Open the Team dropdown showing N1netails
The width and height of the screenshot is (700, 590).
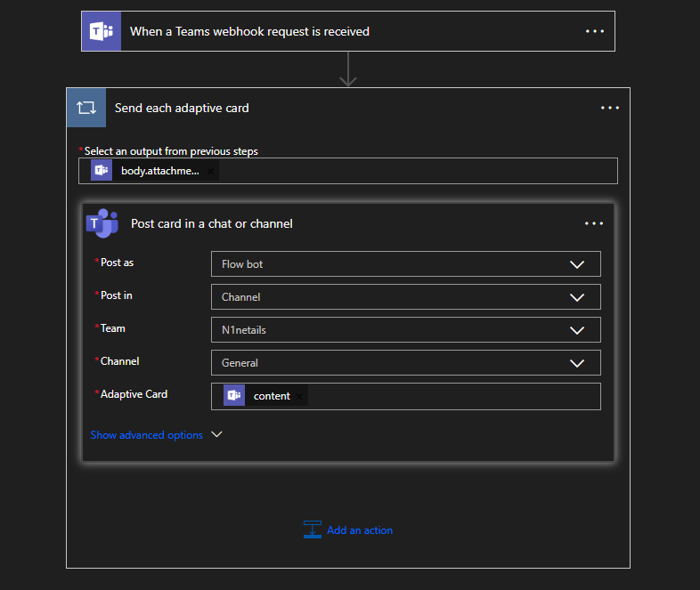576,330
